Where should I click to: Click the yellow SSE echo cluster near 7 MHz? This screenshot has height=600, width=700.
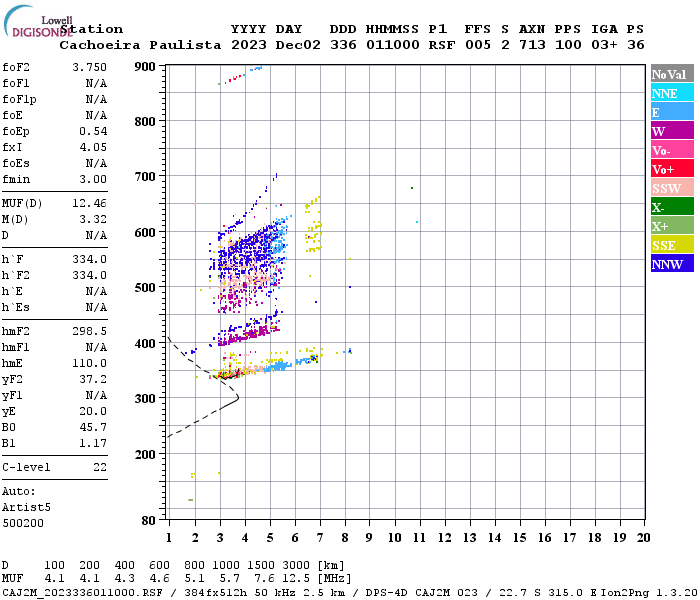[x=313, y=225]
